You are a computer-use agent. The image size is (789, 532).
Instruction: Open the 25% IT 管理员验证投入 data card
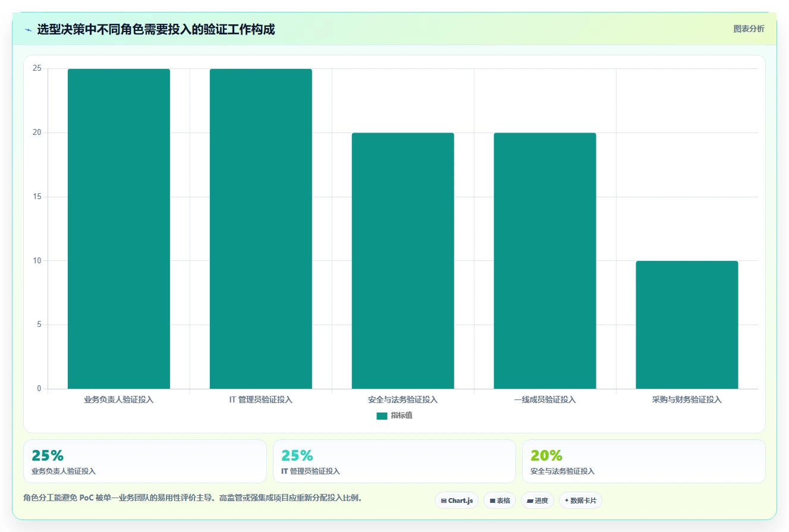click(394, 461)
